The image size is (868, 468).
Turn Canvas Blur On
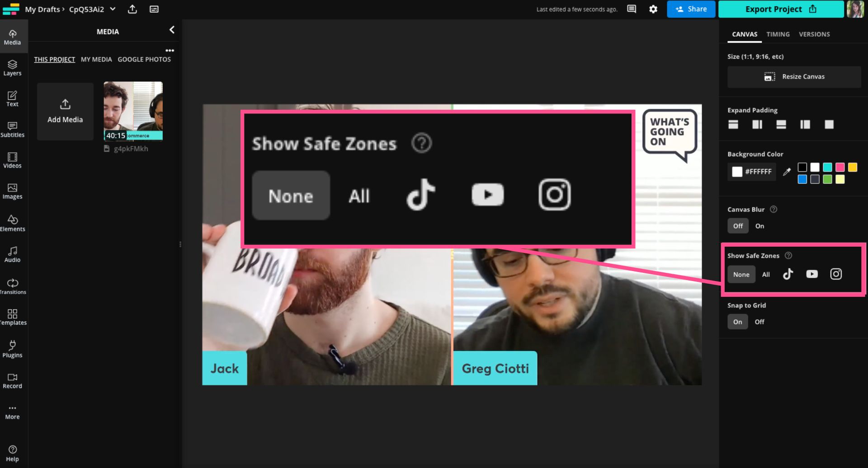pos(759,226)
